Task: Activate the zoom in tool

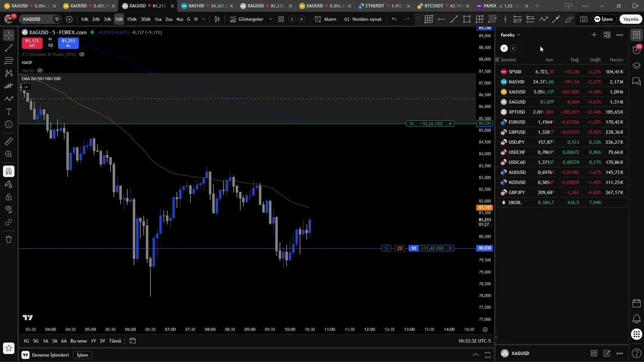Action: [x=9, y=154]
